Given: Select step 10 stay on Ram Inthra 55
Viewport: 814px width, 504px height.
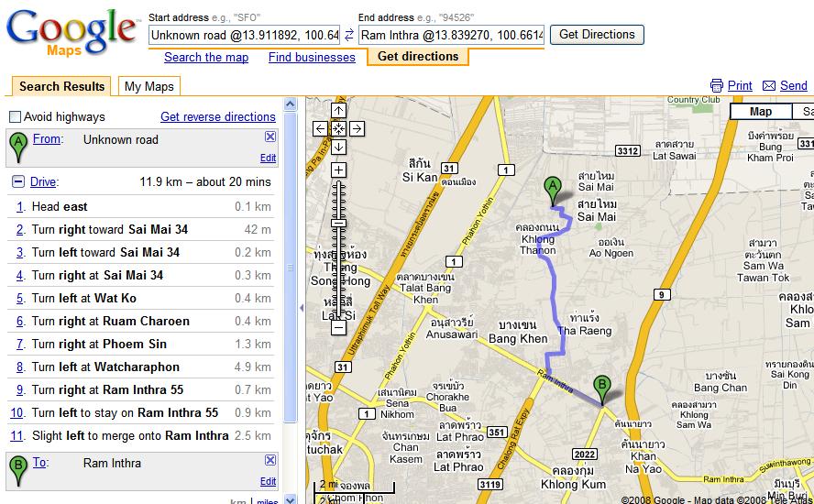Looking at the screenshot, I should [x=140, y=412].
